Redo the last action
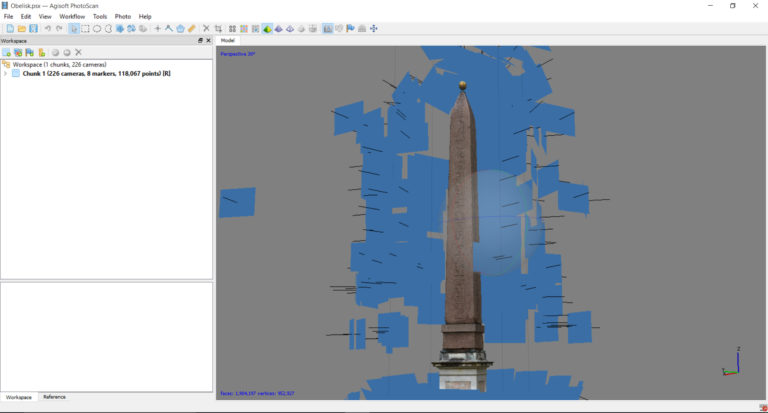This screenshot has height=413, width=768. 59,28
